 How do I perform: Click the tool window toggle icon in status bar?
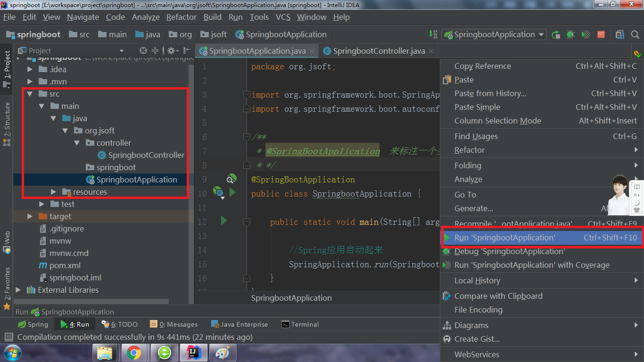tap(8, 337)
